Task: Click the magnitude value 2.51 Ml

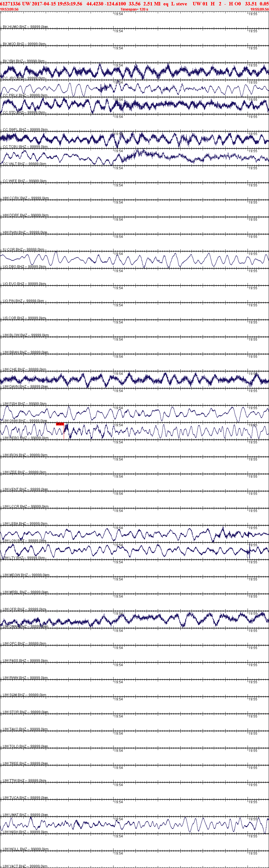Action: pyautogui.click(x=152, y=4)
